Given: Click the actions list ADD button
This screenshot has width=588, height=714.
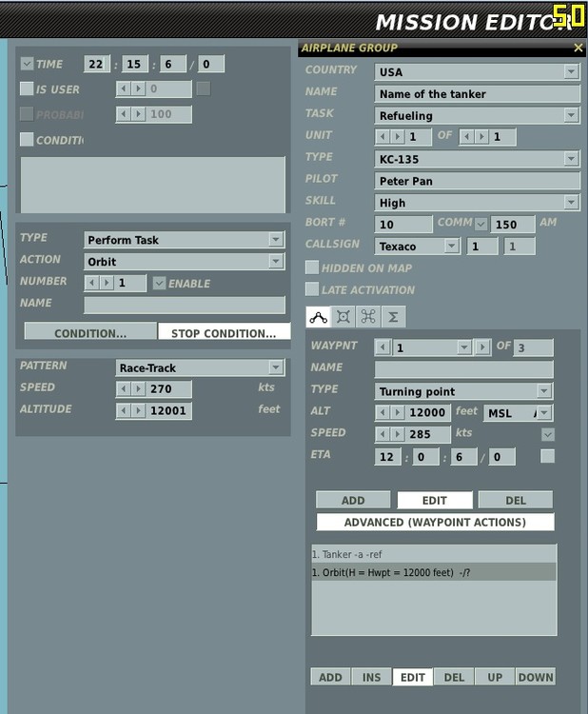Looking at the screenshot, I should (330, 677).
